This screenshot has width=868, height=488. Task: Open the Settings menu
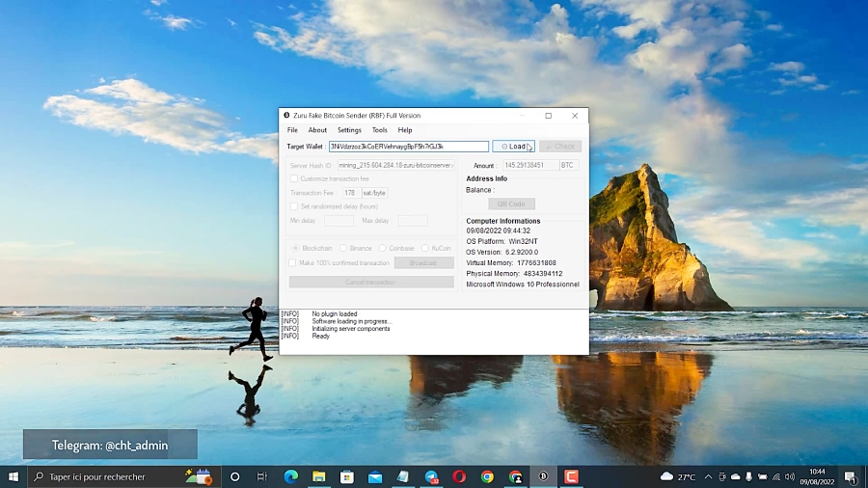(349, 130)
